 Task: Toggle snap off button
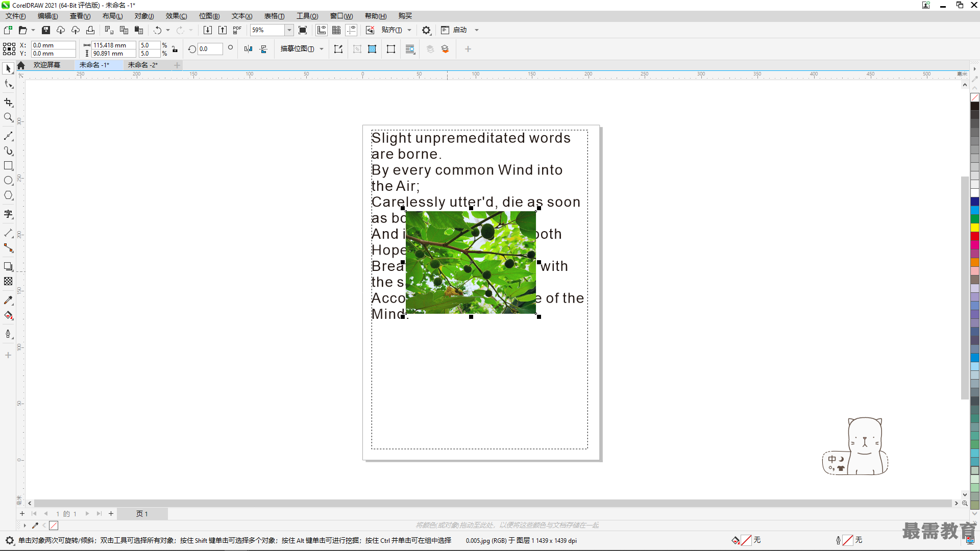click(370, 30)
